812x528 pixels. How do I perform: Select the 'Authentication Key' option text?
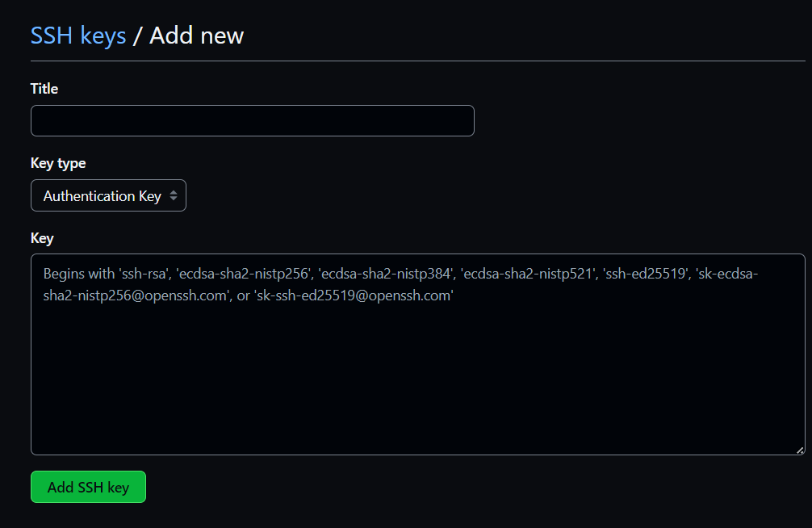pos(102,196)
